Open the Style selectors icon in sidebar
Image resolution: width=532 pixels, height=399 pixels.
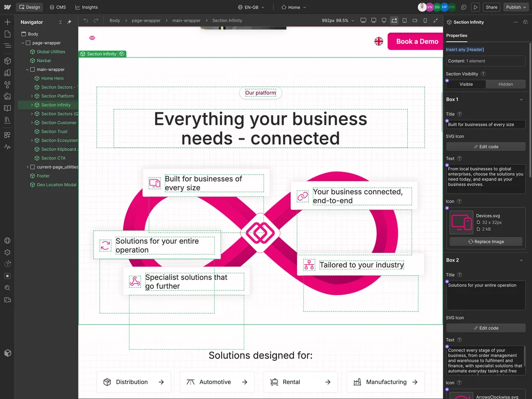(7, 73)
